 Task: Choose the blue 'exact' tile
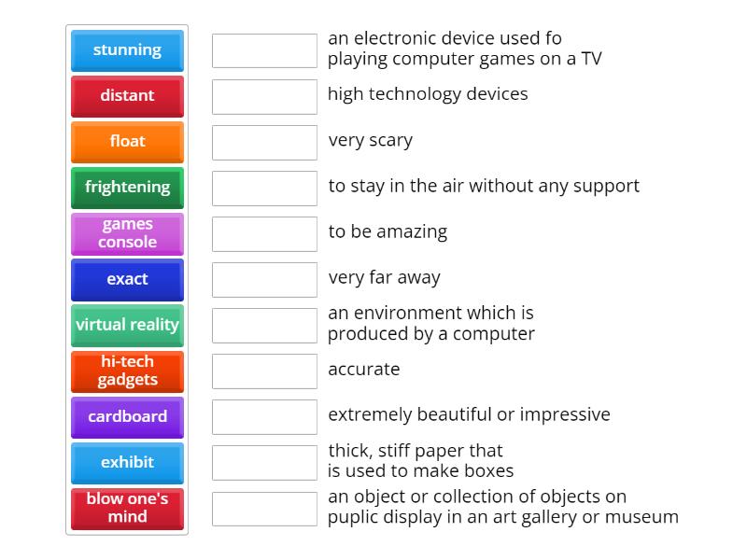[127, 279]
